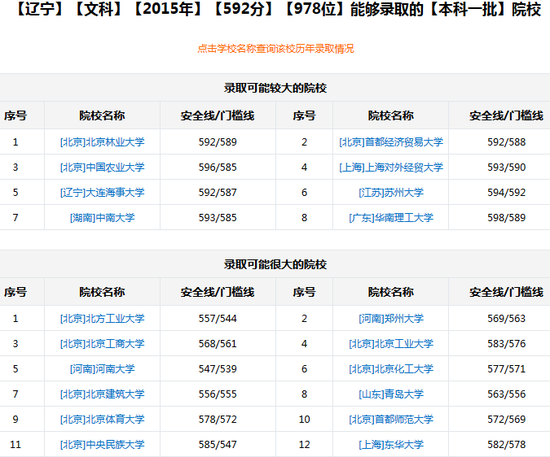Open the 北京工商大学 link
Image resolution: width=550 pixels, height=457 pixels.
(102, 344)
